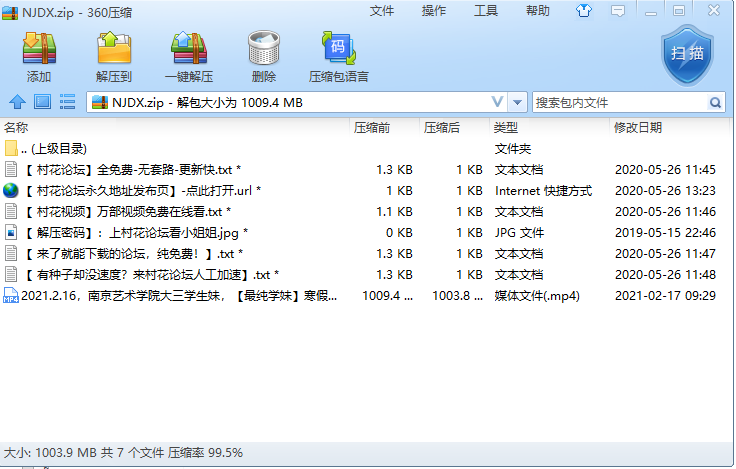Viewport: 736px width, 469px height.
Task: Click the 添加 (Add) toolbar icon
Action: (x=39, y=56)
